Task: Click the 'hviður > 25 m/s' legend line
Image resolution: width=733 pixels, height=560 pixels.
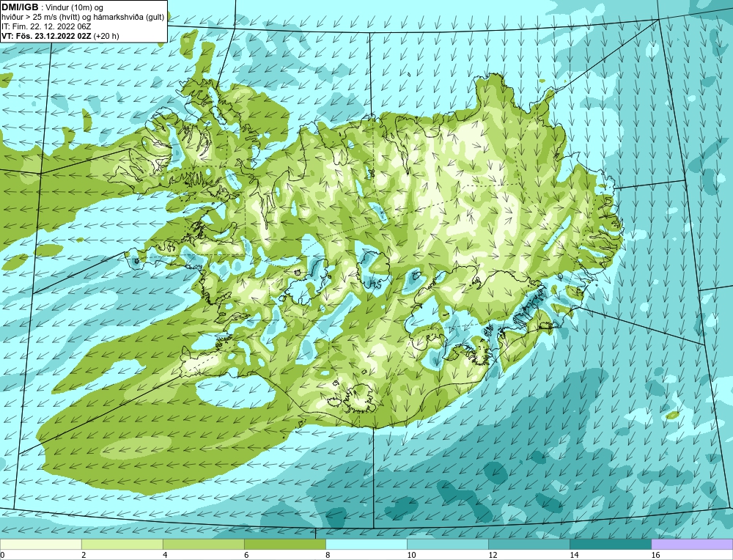Action: [x=83, y=18]
